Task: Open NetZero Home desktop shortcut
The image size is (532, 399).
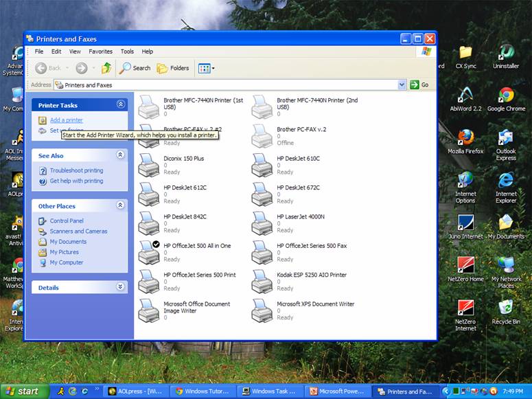Action: (465, 270)
